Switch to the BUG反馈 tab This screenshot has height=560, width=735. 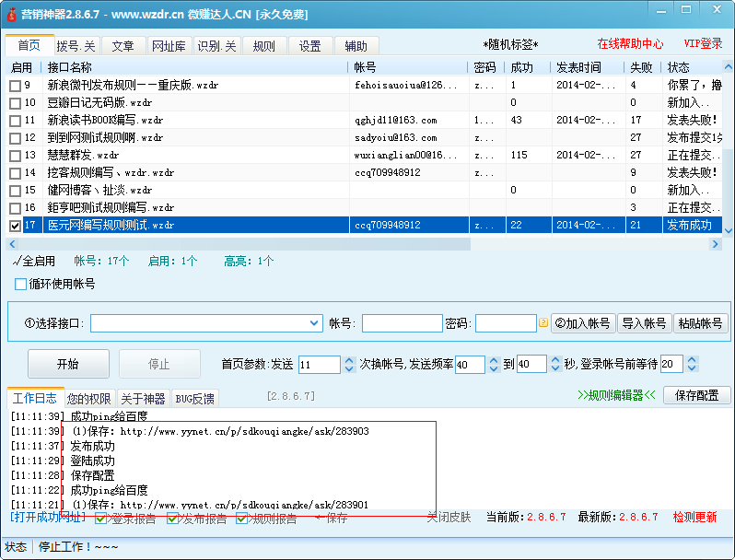194,399
